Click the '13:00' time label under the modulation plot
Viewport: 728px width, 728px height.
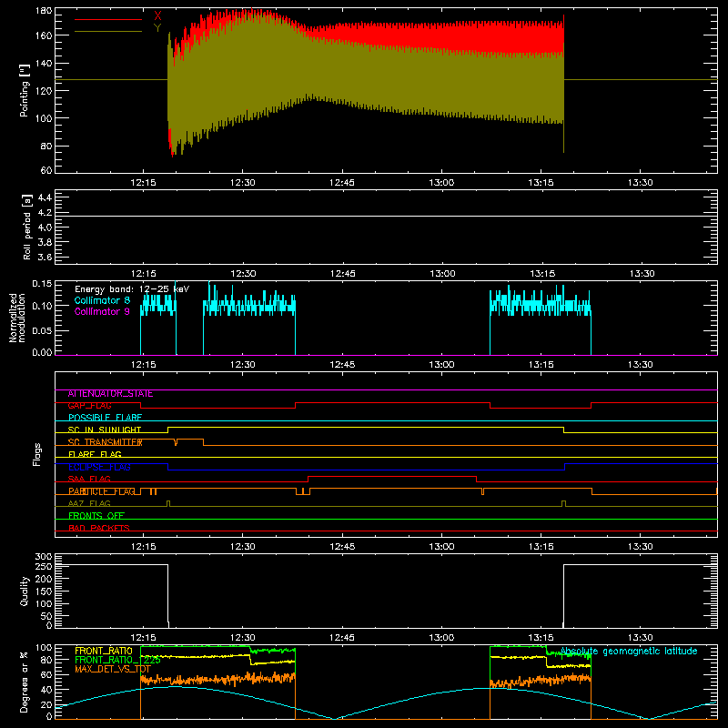pos(441,365)
